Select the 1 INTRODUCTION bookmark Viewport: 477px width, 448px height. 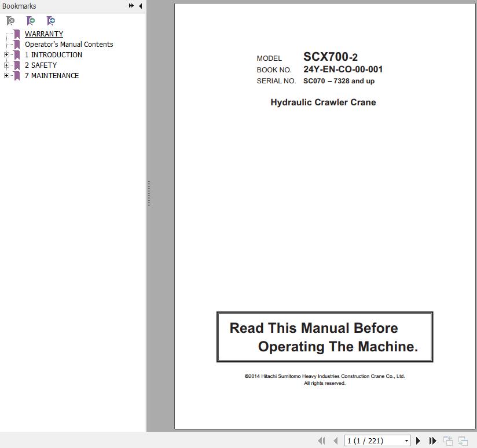53,55
